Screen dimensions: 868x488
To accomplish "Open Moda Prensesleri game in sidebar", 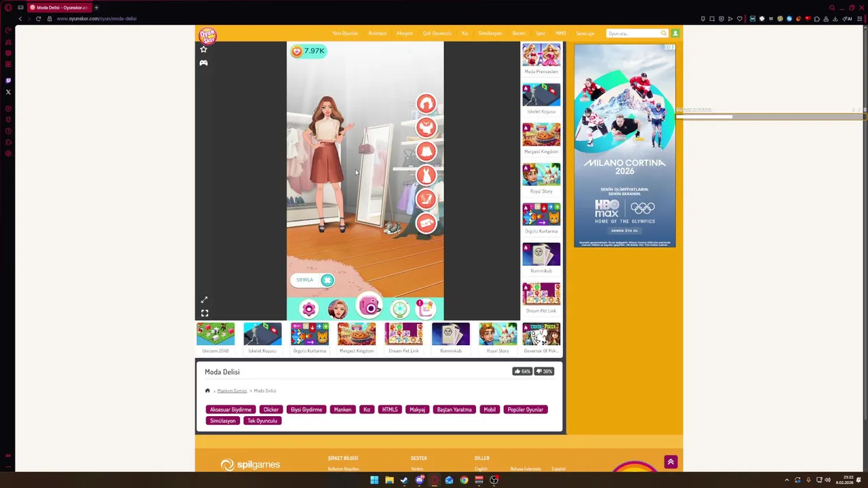I will click(x=541, y=59).
